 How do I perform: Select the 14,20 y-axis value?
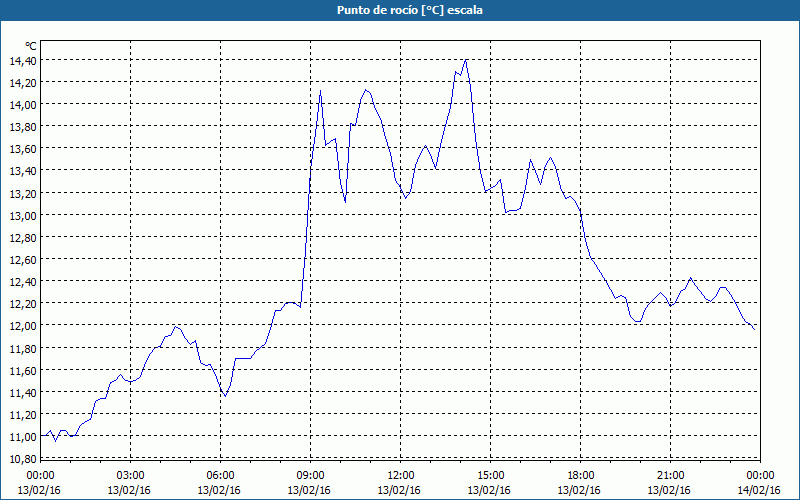click(23, 83)
